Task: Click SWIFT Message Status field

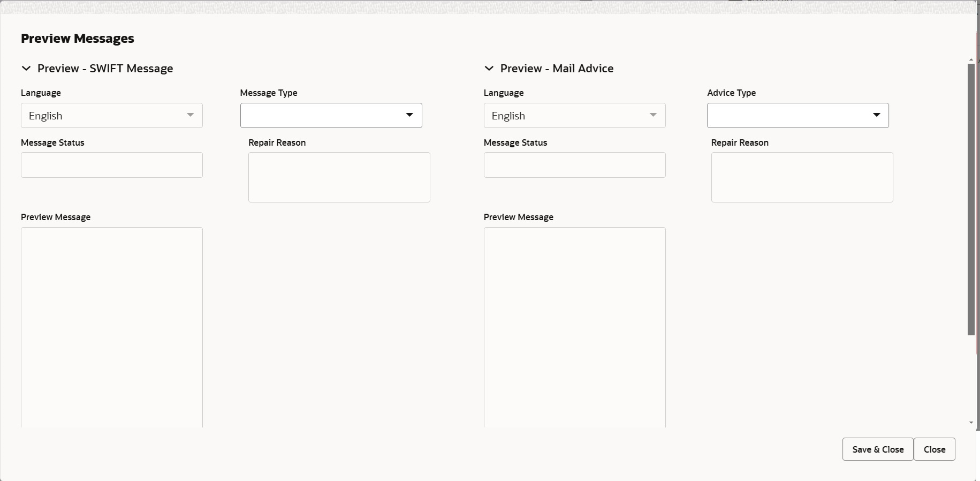Action: tap(112, 165)
